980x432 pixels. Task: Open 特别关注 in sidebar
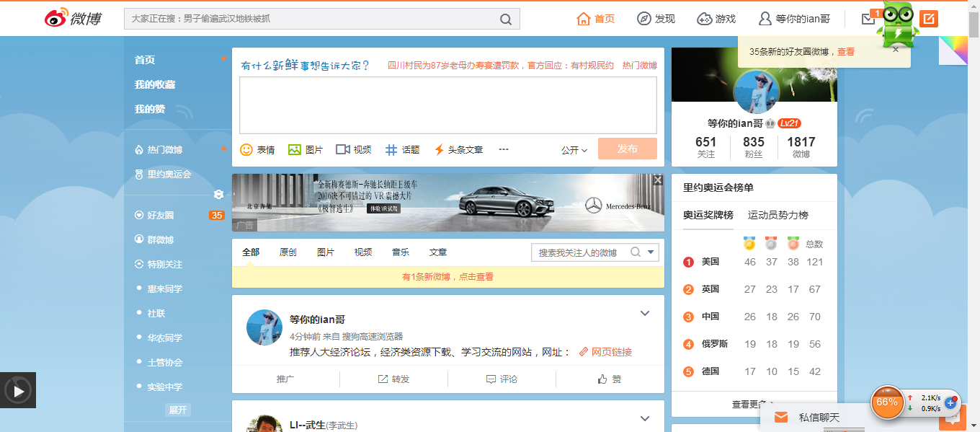[x=164, y=264]
